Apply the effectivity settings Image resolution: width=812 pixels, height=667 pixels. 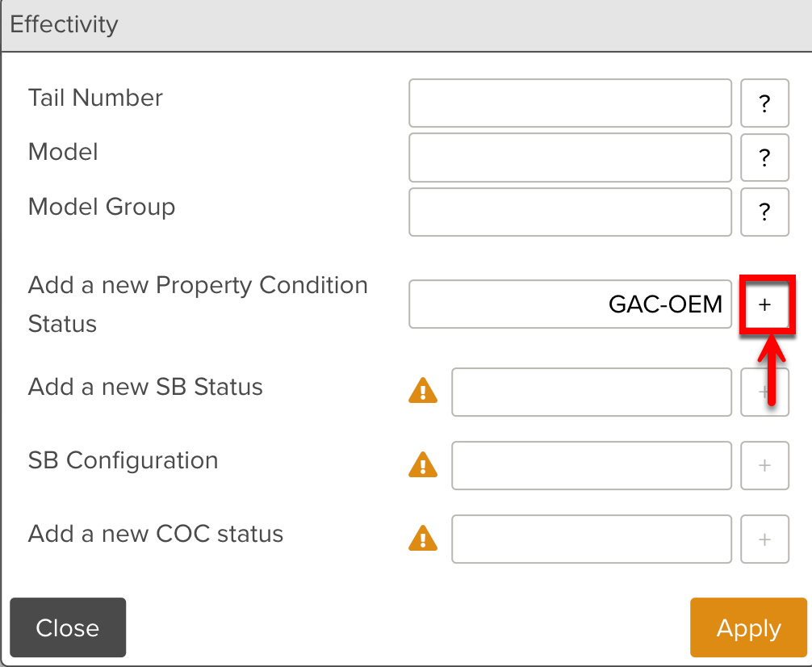point(748,627)
